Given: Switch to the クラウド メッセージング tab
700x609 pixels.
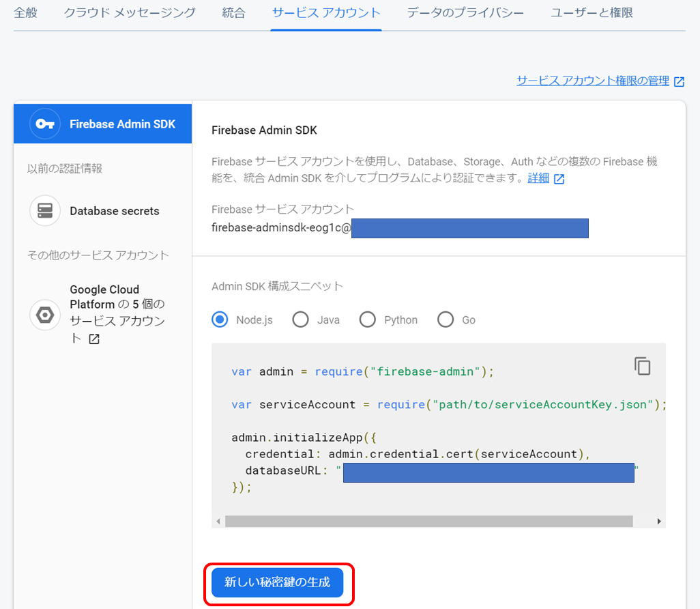Looking at the screenshot, I should (130, 12).
